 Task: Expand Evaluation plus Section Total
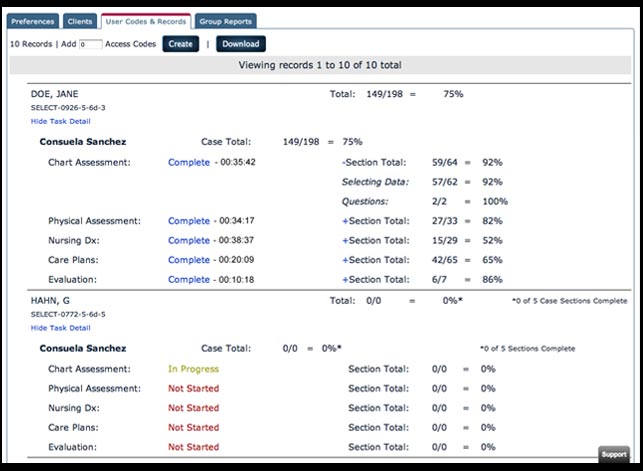(x=345, y=280)
